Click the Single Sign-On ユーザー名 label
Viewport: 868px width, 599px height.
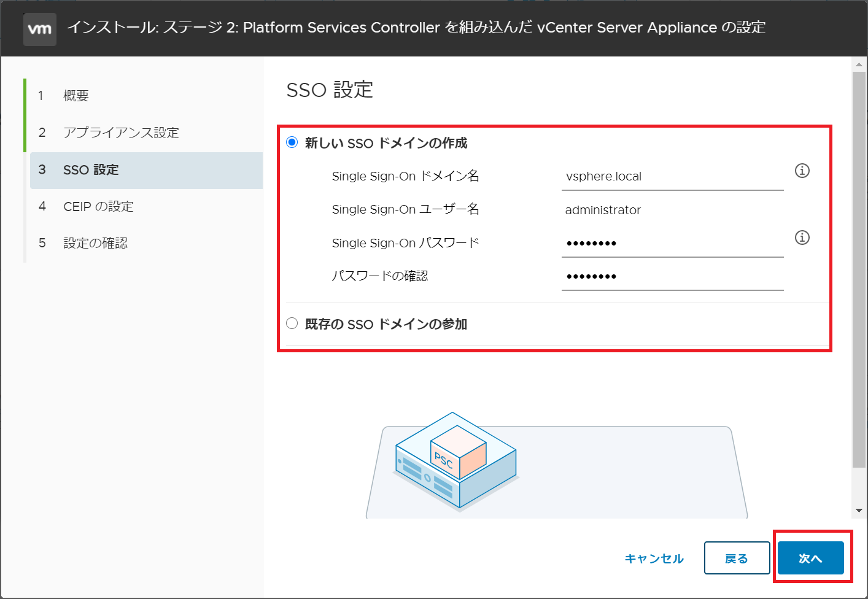tap(405, 209)
